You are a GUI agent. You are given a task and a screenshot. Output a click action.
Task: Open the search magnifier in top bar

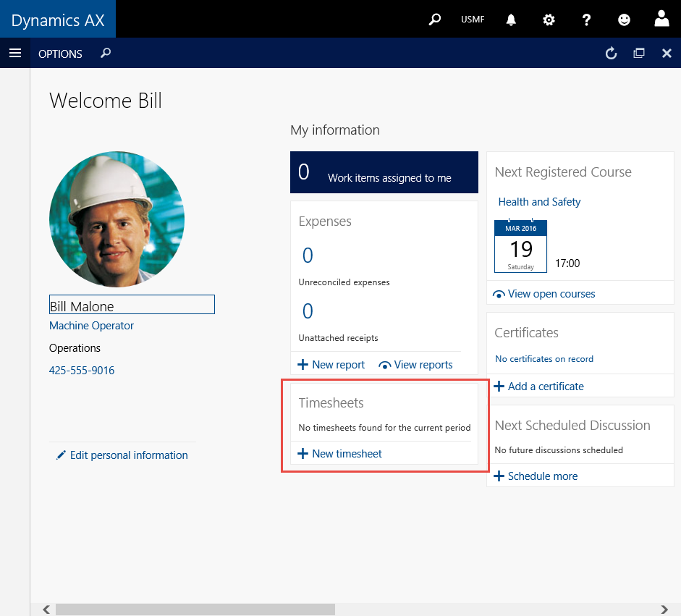[x=434, y=20]
